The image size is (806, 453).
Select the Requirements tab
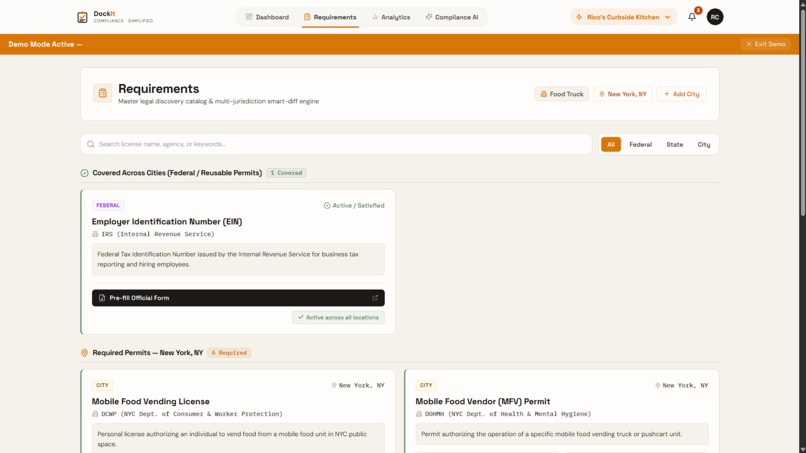point(330,17)
